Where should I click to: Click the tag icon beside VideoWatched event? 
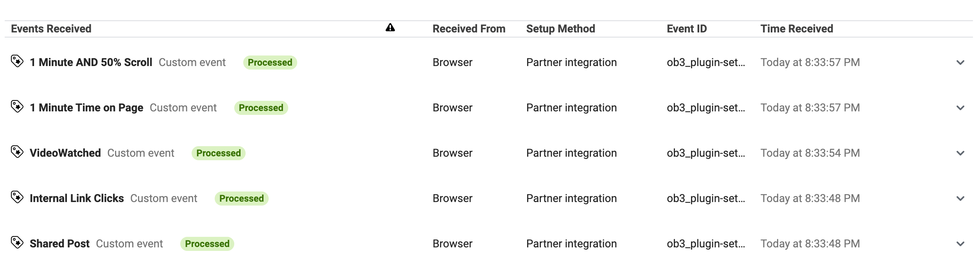coord(17,152)
